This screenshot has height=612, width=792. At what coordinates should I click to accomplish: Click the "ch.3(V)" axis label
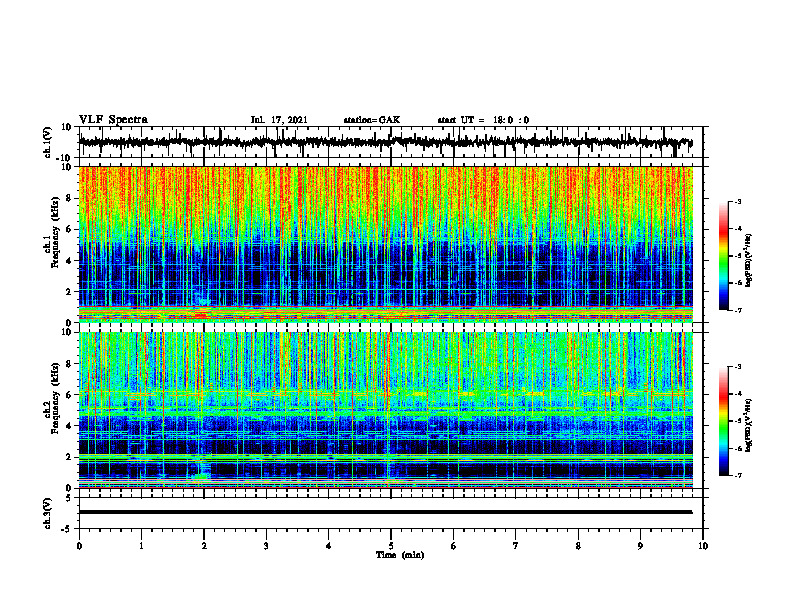[x=48, y=513]
